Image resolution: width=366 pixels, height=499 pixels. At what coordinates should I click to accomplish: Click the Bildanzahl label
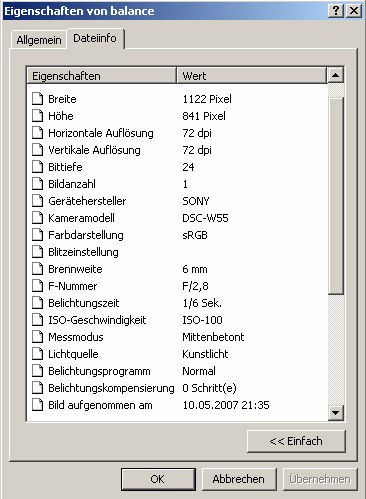(x=72, y=184)
